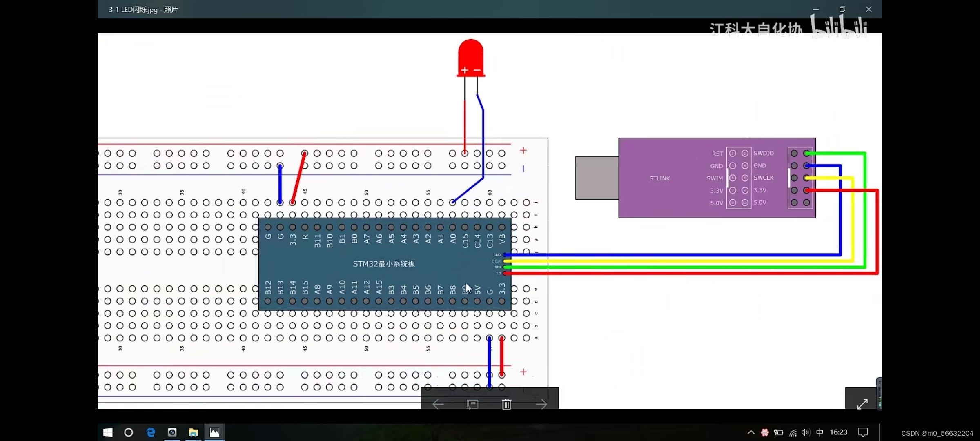Open Wi-Fi network settings in tray
980x441 pixels.
click(793, 432)
